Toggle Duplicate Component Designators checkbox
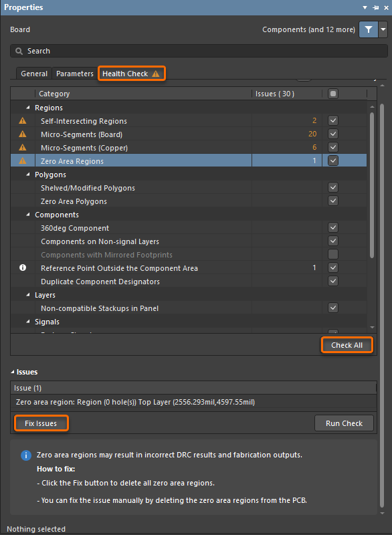Viewport: 392px width, 535px height. click(x=333, y=281)
